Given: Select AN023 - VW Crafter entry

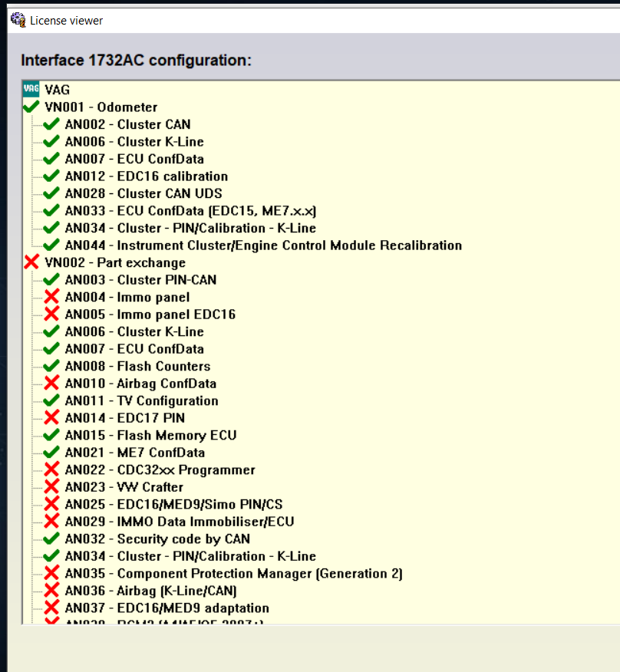Looking at the screenshot, I should (x=124, y=487).
